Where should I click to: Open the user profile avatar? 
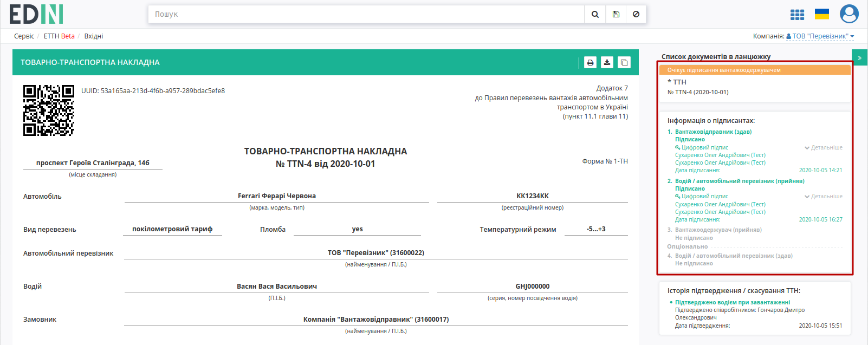849,14
